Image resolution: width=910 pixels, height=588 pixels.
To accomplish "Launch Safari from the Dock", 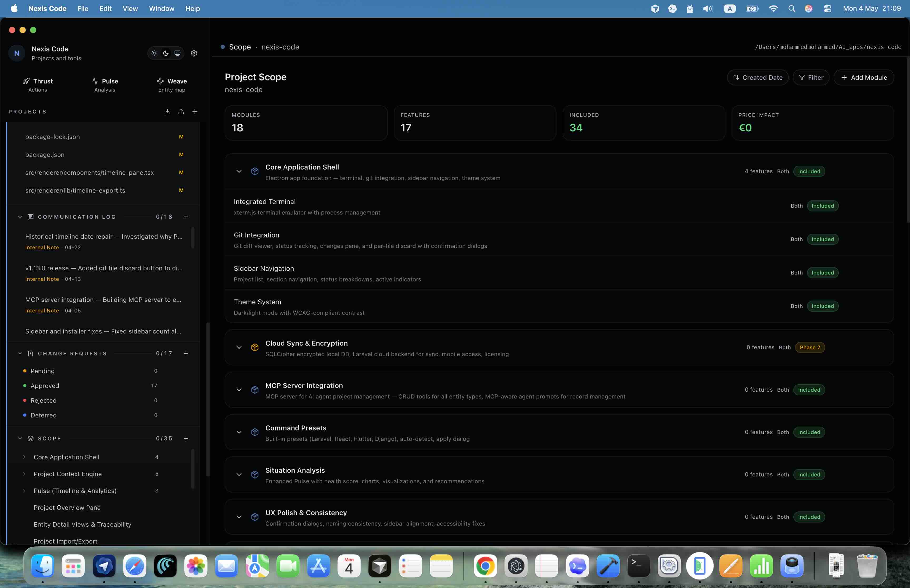I will 134,565.
